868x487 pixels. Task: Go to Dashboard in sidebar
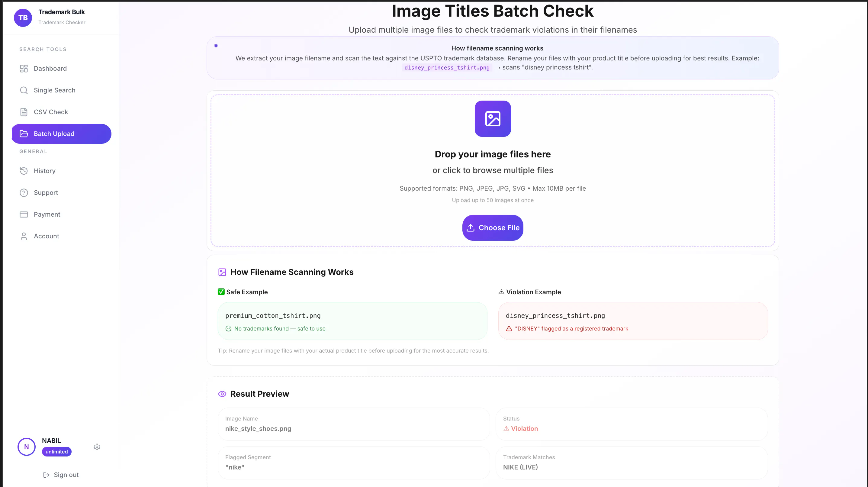pos(61,68)
